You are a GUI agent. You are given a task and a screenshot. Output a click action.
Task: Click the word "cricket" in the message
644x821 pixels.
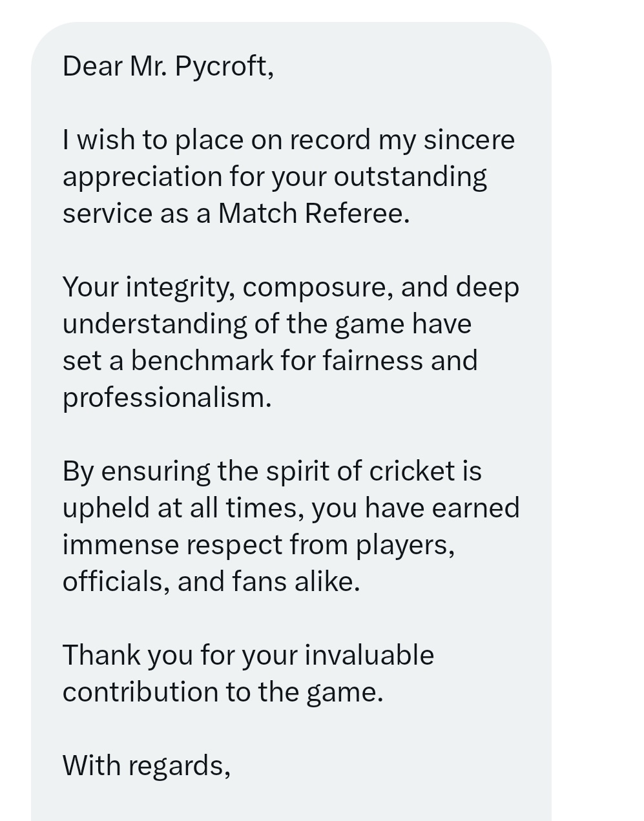tap(412, 472)
